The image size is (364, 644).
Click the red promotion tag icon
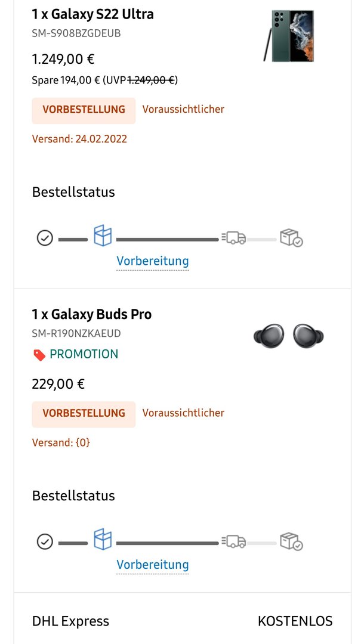click(x=39, y=355)
